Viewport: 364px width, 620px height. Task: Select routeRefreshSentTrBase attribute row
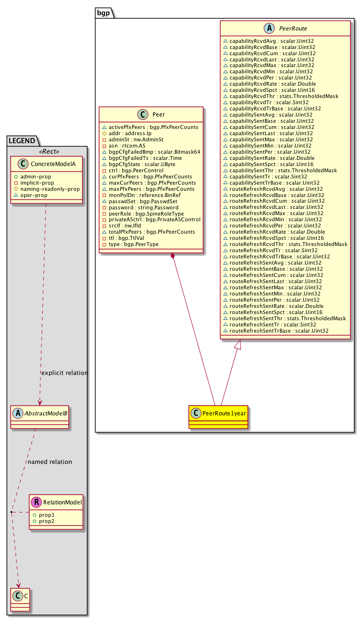278,330
